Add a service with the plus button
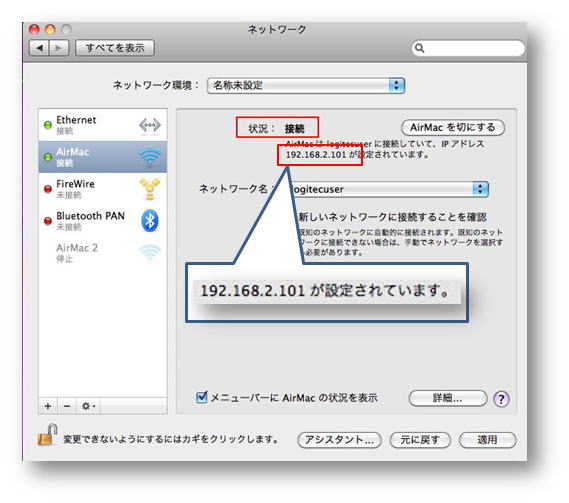 pyautogui.click(x=48, y=406)
